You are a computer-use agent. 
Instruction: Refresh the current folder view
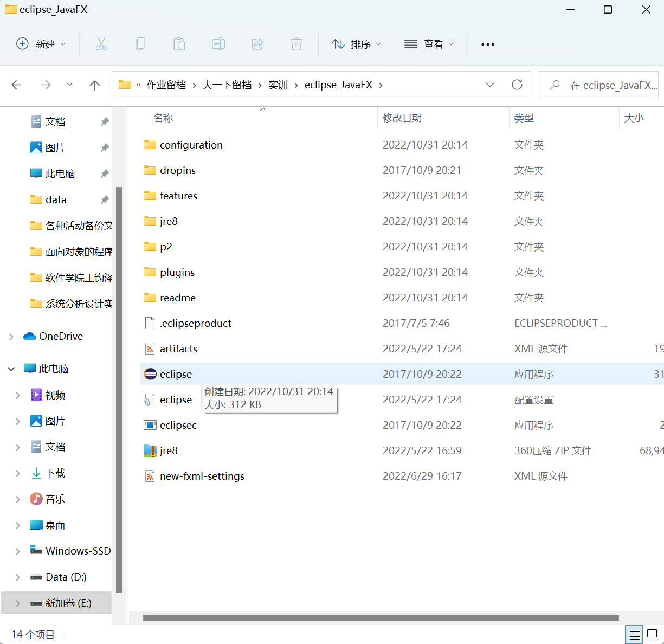pos(517,85)
